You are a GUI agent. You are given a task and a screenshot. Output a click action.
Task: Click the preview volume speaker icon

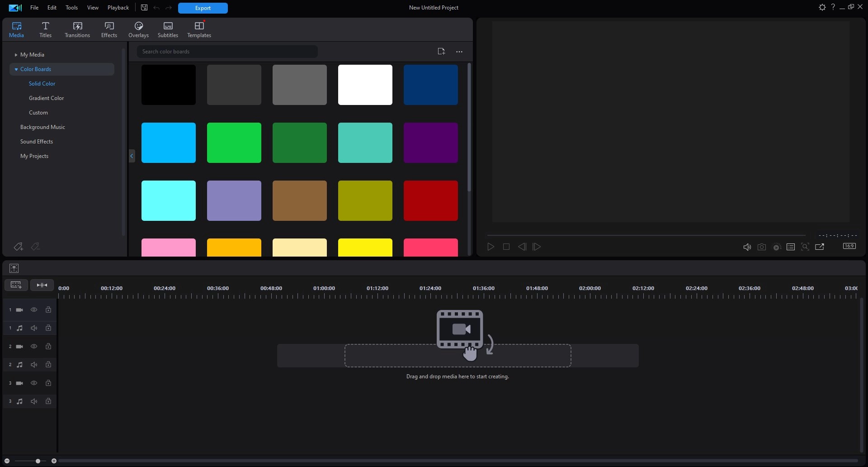(x=747, y=247)
